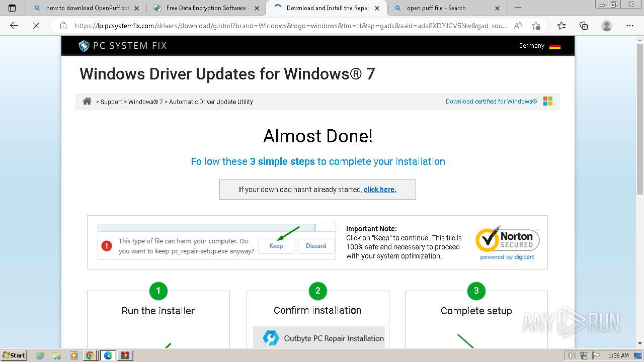Screen dimensions: 644x362
Task: Close the 'how to download OpenPuff' tab
Action: click(x=136, y=8)
